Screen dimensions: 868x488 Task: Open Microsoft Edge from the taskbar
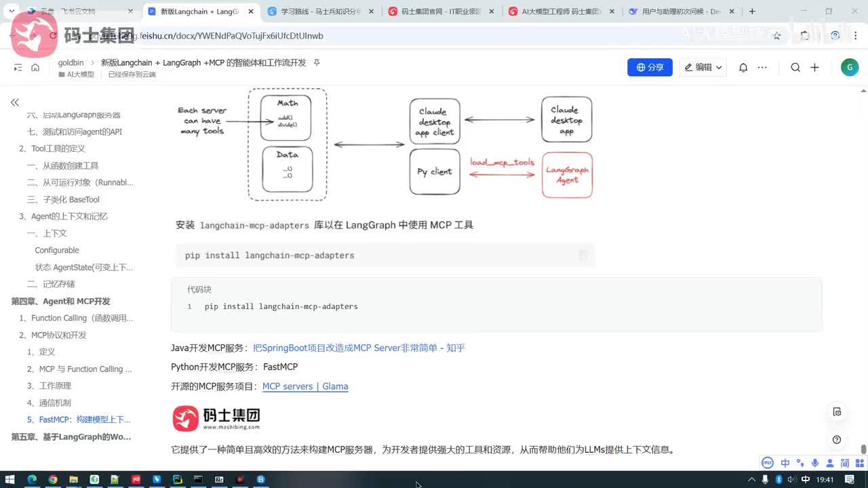[32, 480]
